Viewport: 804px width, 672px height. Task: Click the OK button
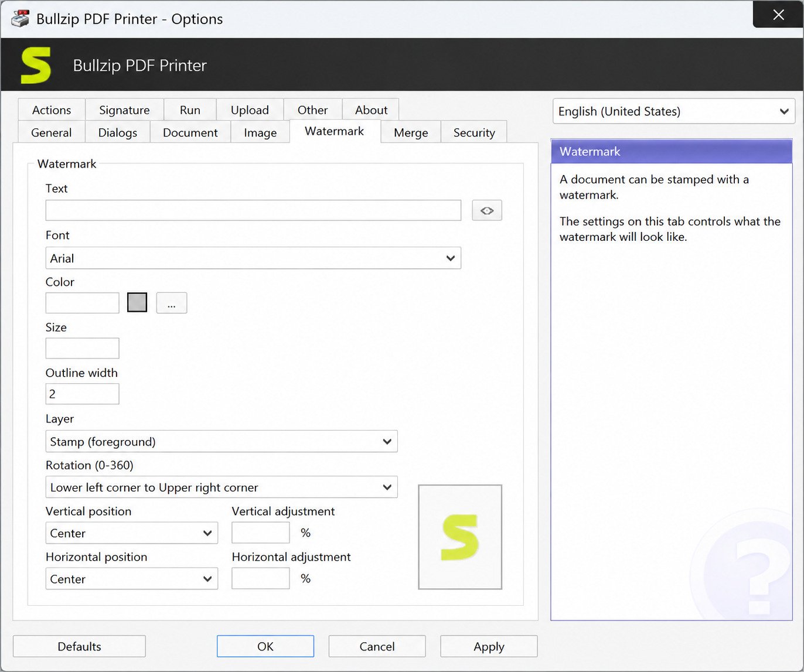tap(265, 646)
